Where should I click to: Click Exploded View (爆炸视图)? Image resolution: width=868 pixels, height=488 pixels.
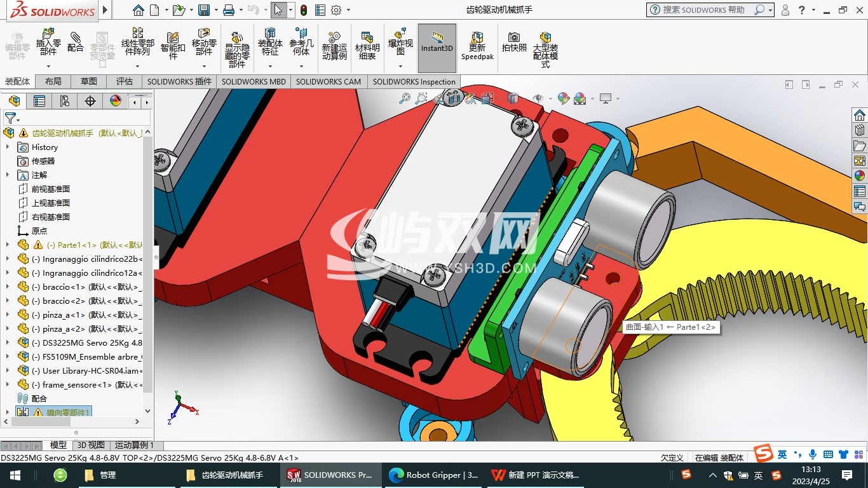400,43
